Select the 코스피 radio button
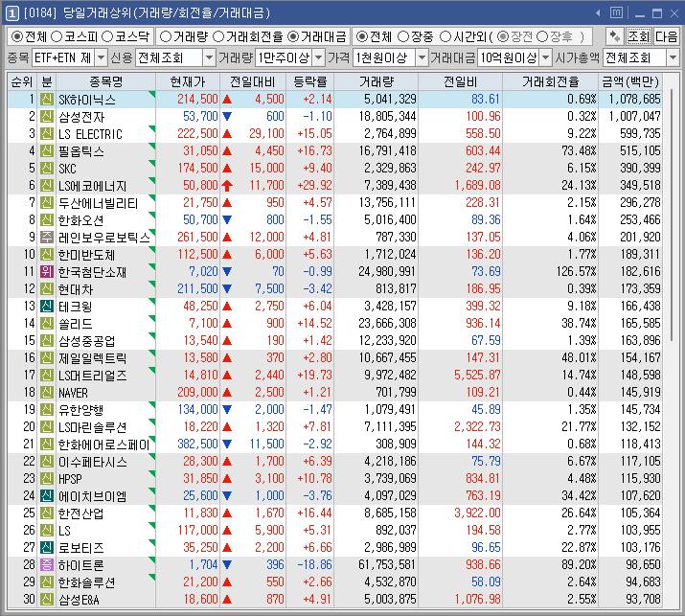The image size is (685, 616). point(56,36)
